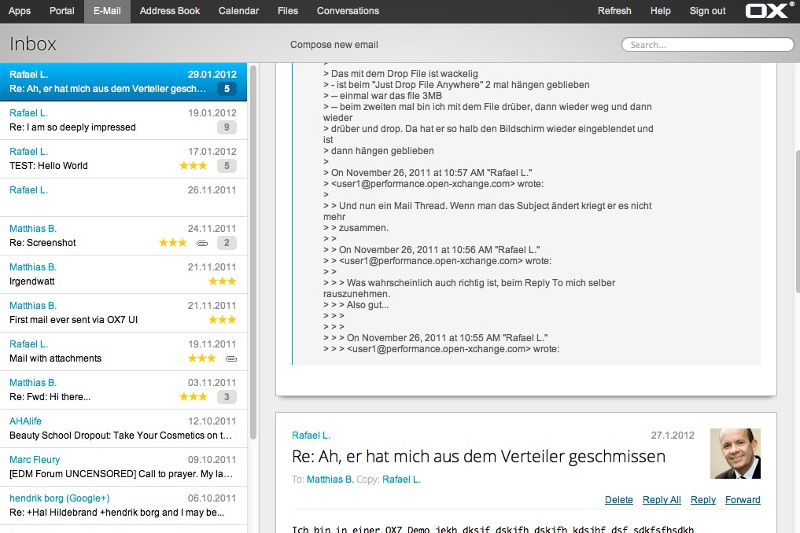Click paperclip attachment icon on Re: Screenshot
The width and height of the screenshot is (800, 533).
(x=203, y=243)
